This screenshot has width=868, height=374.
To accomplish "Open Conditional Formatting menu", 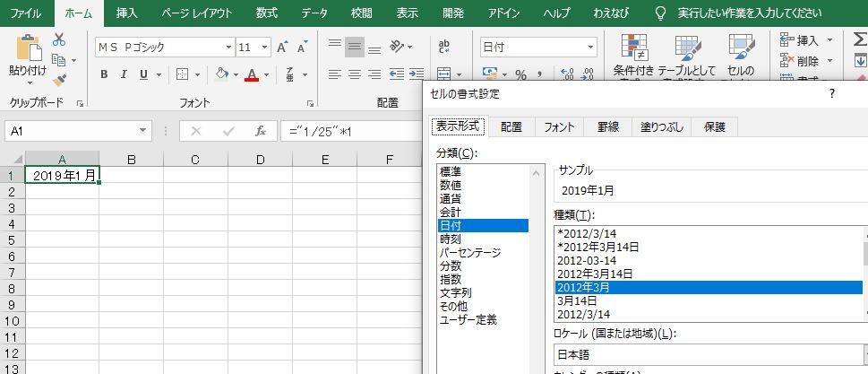I will [634, 57].
